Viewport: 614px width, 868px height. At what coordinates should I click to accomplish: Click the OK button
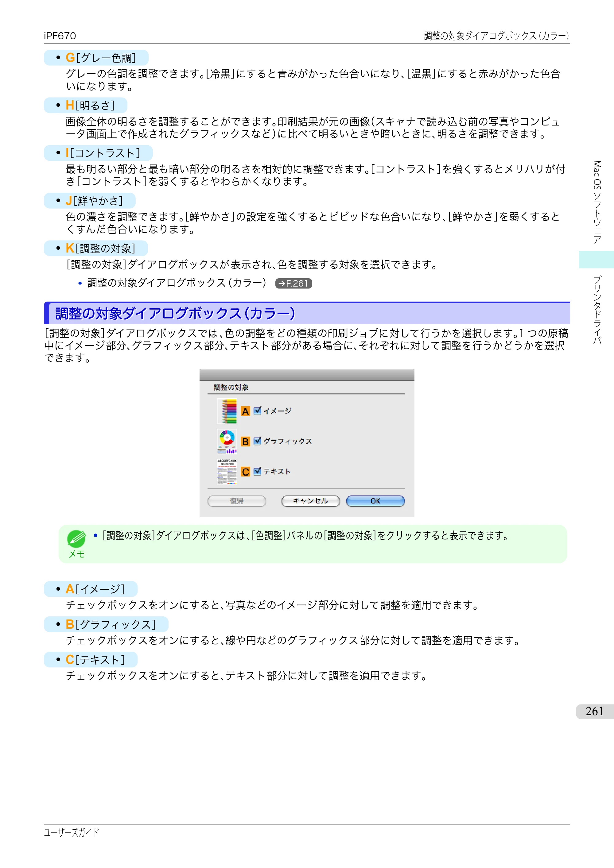point(375,501)
